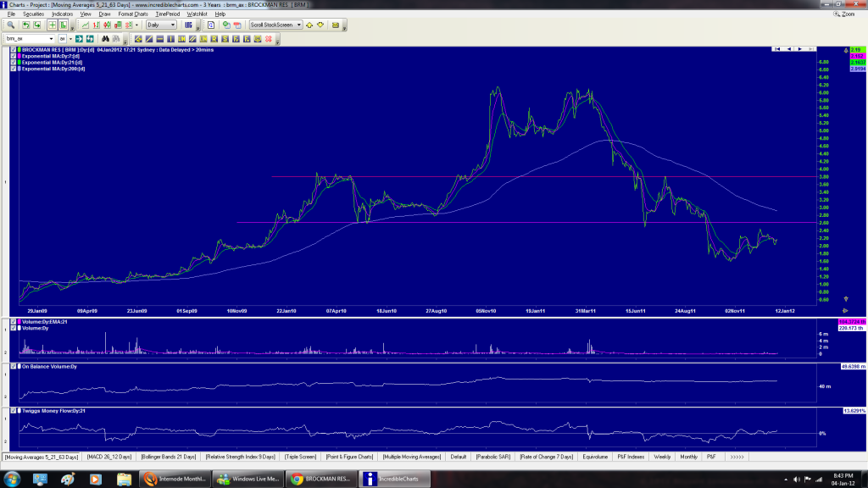Switch to Relative Strength Index 9 Days tab
The height and width of the screenshot is (488, 868).
point(240,457)
